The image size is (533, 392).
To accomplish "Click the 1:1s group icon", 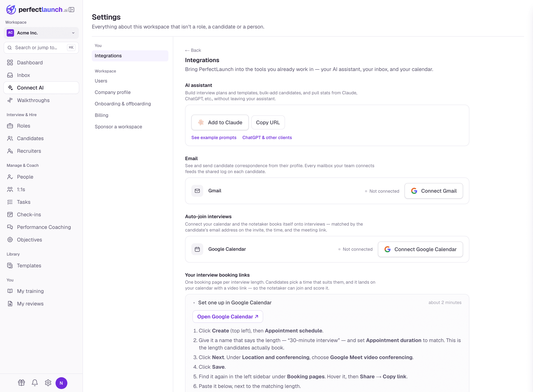I will point(10,190).
